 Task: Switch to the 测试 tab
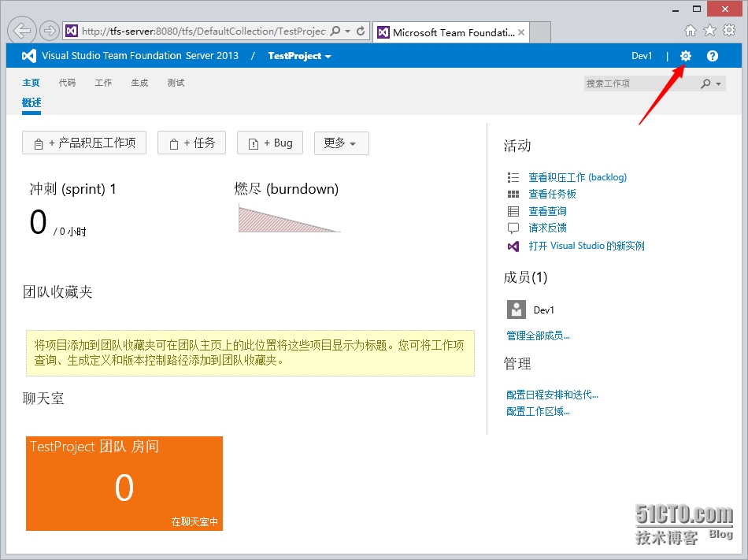tap(176, 83)
